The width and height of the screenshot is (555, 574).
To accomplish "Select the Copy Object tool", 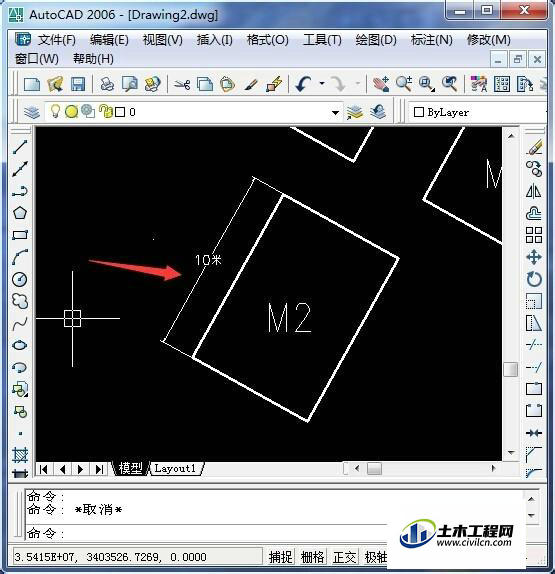I will click(x=534, y=169).
